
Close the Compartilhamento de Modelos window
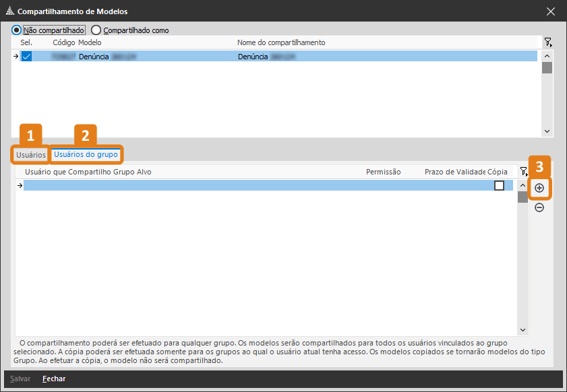point(551,11)
